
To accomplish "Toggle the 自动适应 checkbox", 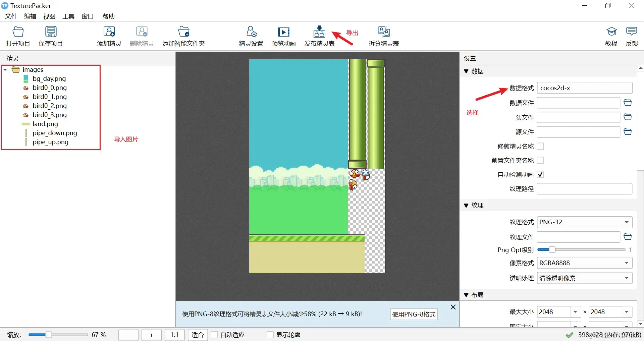I will click(214, 335).
